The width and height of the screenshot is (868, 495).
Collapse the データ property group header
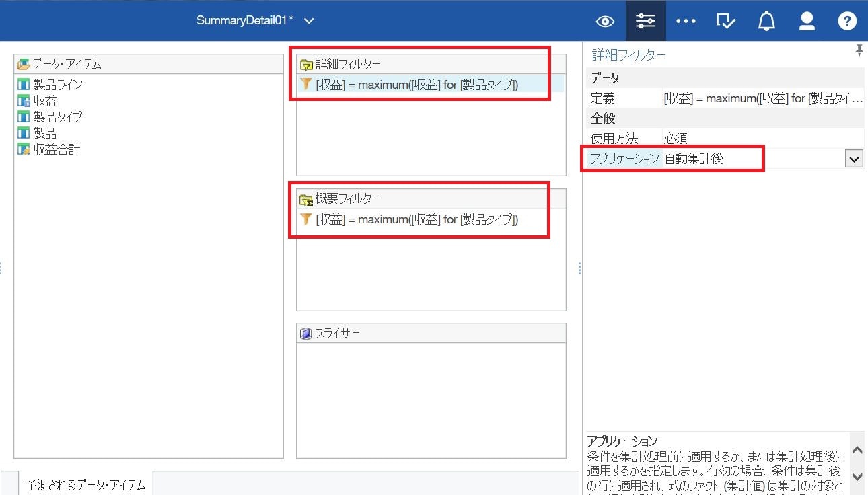[725, 78]
